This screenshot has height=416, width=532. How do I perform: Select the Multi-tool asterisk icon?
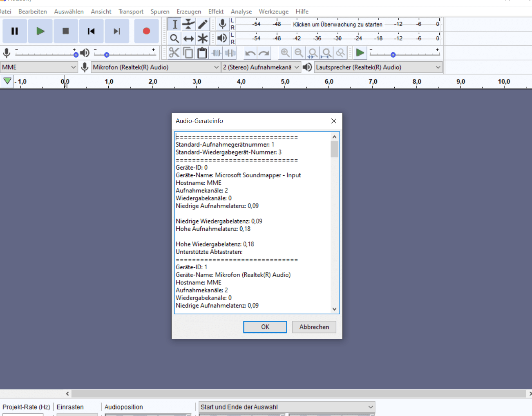click(203, 38)
